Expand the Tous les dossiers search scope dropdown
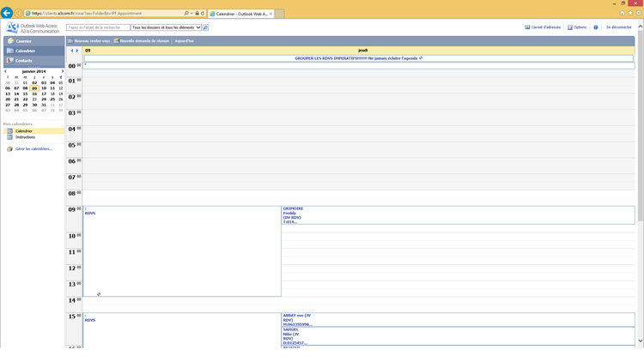The width and height of the screenshot is (644, 362). (x=166, y=27)
